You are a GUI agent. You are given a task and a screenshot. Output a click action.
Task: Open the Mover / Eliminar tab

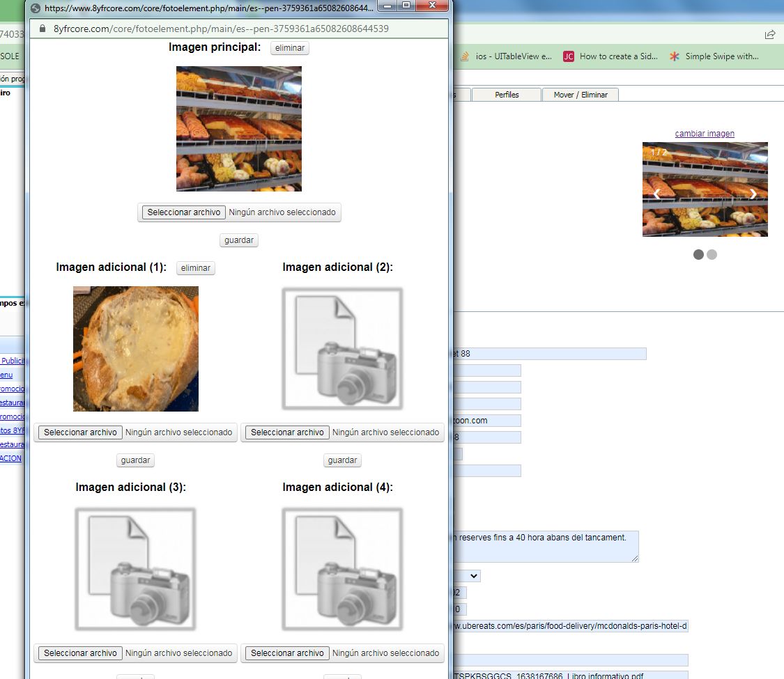580,95
